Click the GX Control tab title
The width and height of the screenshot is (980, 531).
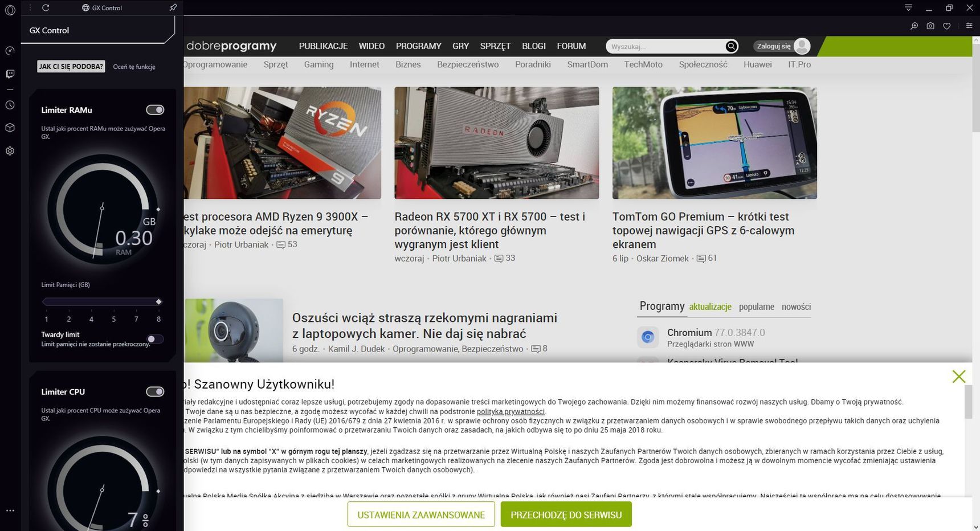(107, 7)
